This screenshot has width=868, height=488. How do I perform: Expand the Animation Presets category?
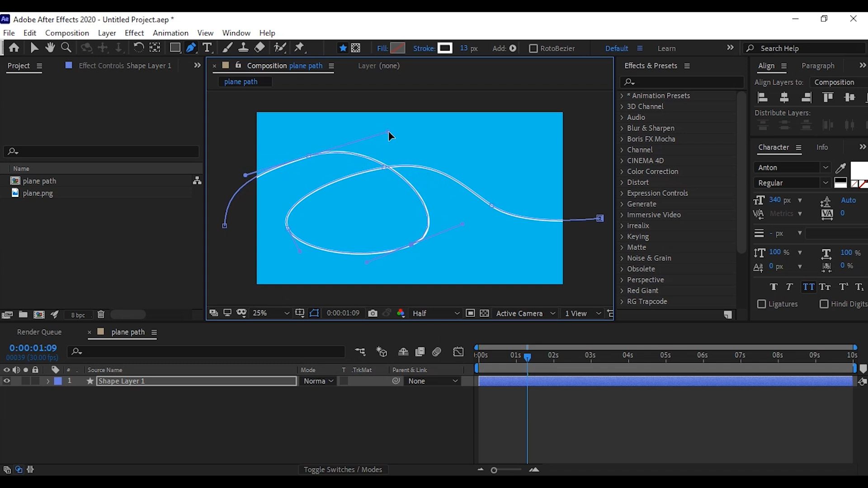pyautogui.click(x=622, y=96)
